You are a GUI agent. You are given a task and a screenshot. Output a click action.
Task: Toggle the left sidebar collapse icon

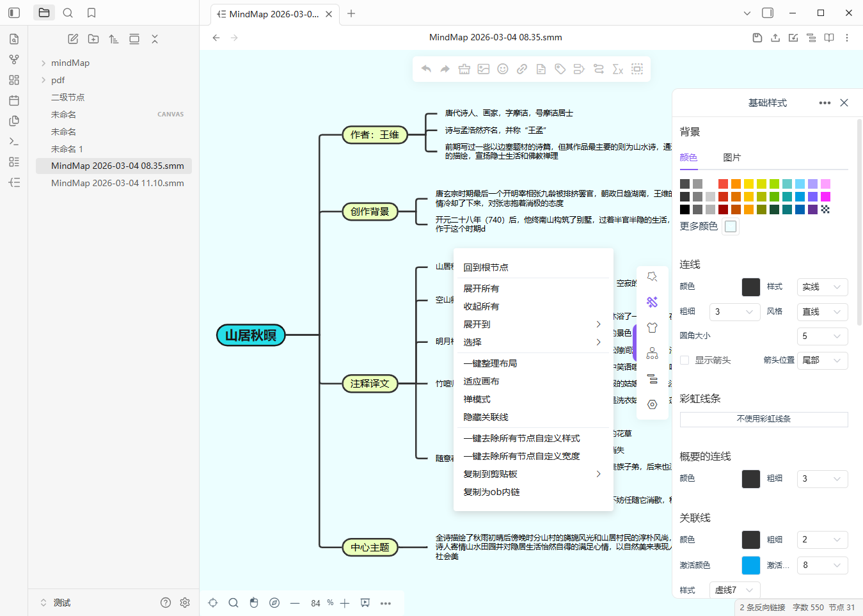coord(14,13)
